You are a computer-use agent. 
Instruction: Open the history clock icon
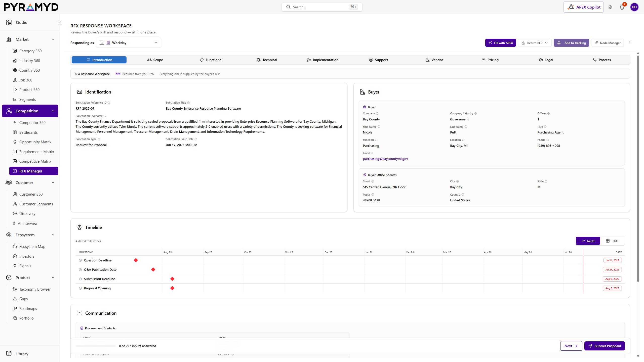click(610, 7)
